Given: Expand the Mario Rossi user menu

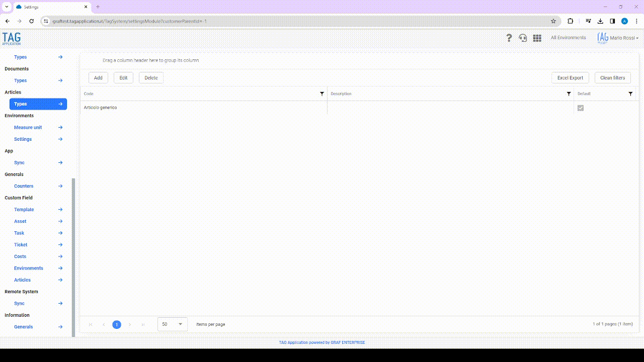Looking at the screenshot, I should (x=618, y=38).
